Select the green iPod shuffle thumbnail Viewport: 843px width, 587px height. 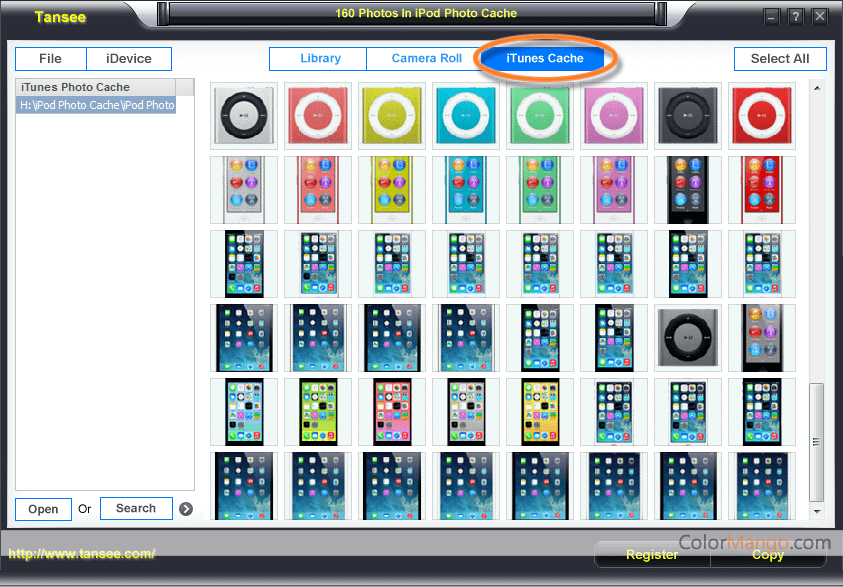540,117
